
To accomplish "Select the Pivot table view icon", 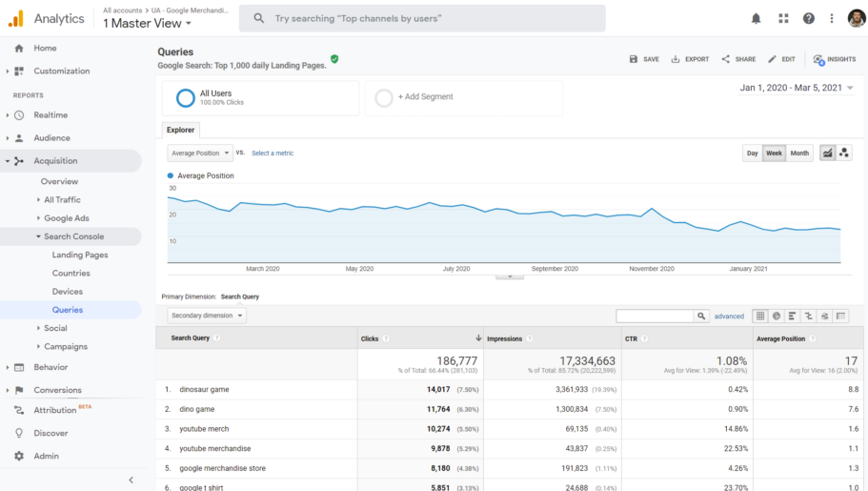I will [840, 316].
